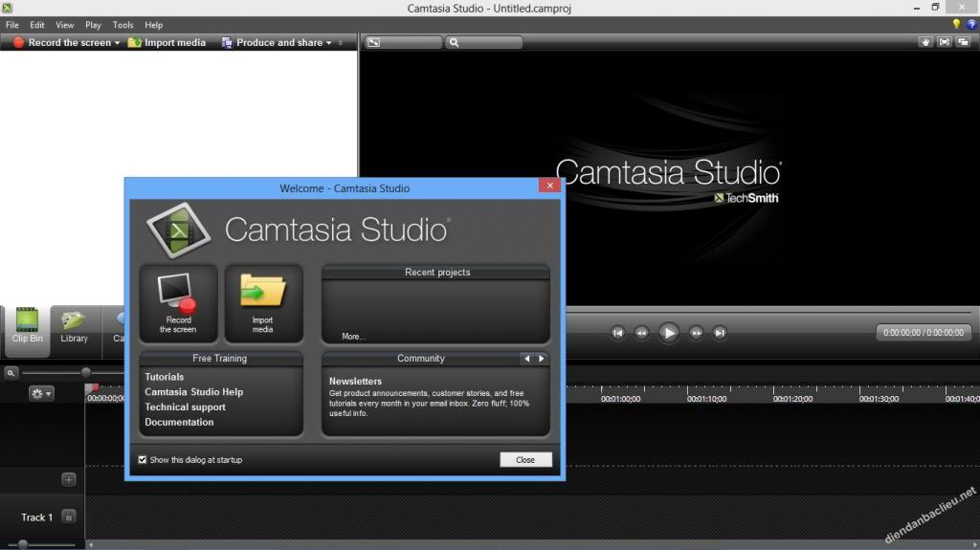Open the Documentation link
Viewport: 980px width, 550px height.
179,422
